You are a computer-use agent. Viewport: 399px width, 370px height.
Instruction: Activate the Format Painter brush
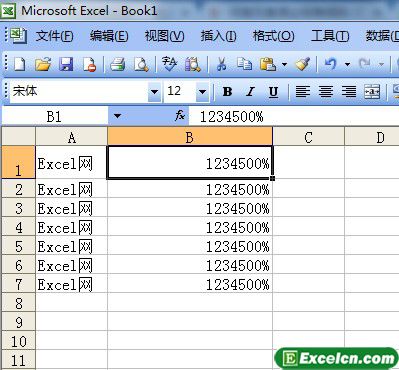[x=302, y=63]
